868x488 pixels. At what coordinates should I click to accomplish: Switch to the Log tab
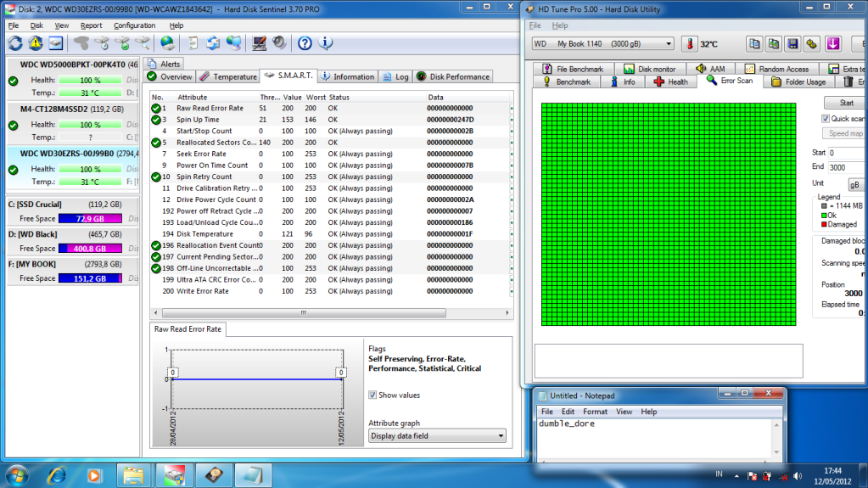(395, 76)
